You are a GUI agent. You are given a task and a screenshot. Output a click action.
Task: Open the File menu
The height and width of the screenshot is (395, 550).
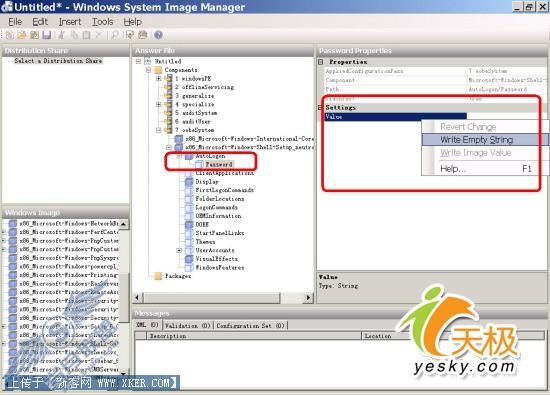[15, 22]
